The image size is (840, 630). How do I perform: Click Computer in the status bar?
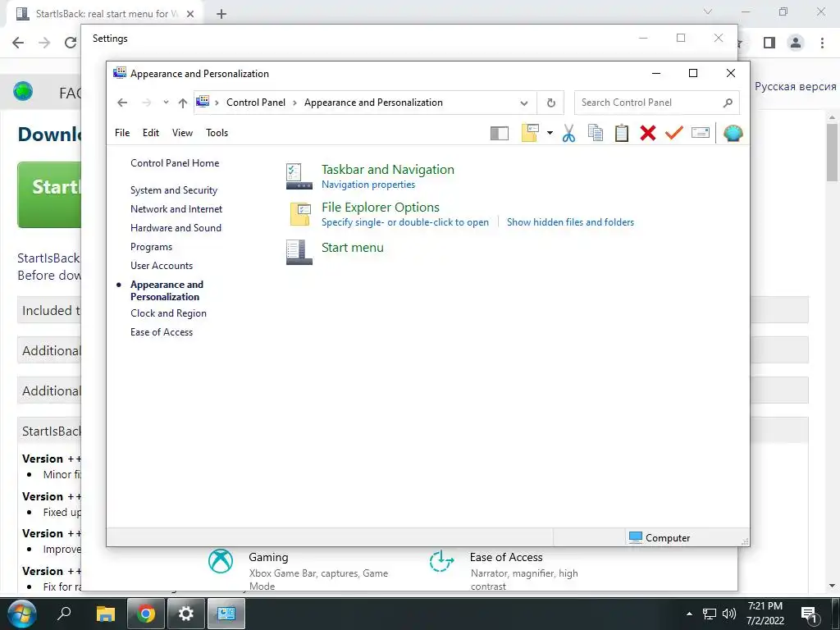(660, 537)
